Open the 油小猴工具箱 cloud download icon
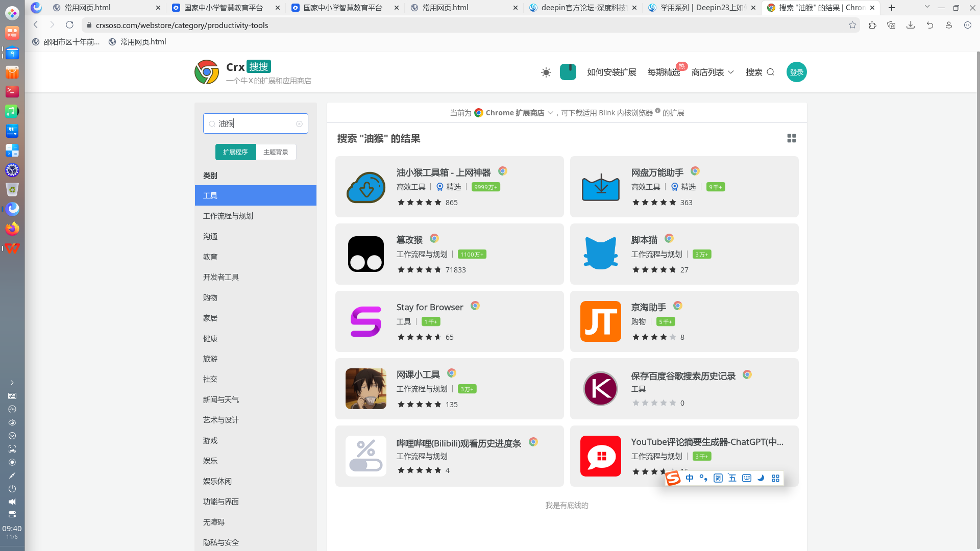The image size is (980, 551). click(x=366, y=187)
